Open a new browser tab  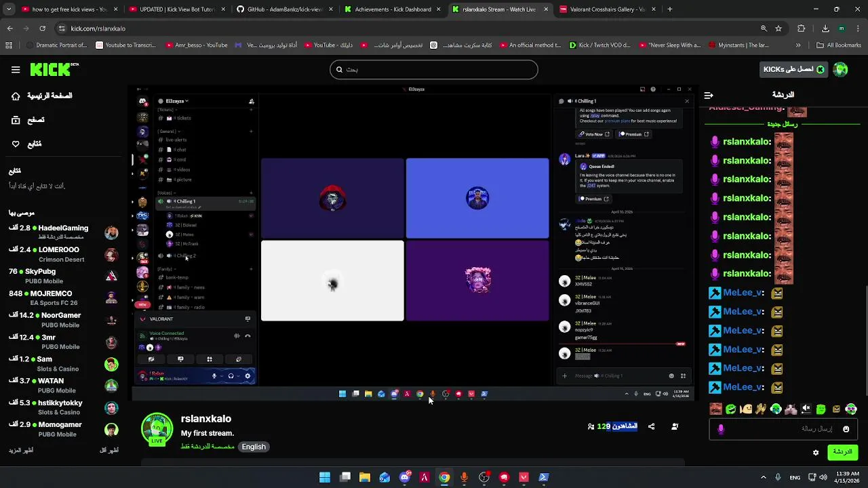pyautogui.click(x=670, y=9)
